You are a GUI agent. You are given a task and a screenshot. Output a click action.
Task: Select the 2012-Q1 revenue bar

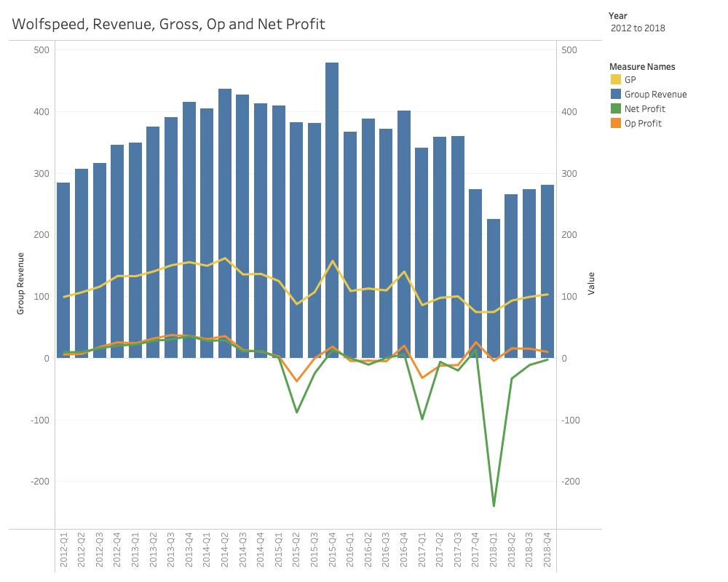click(x=63, y=270)
